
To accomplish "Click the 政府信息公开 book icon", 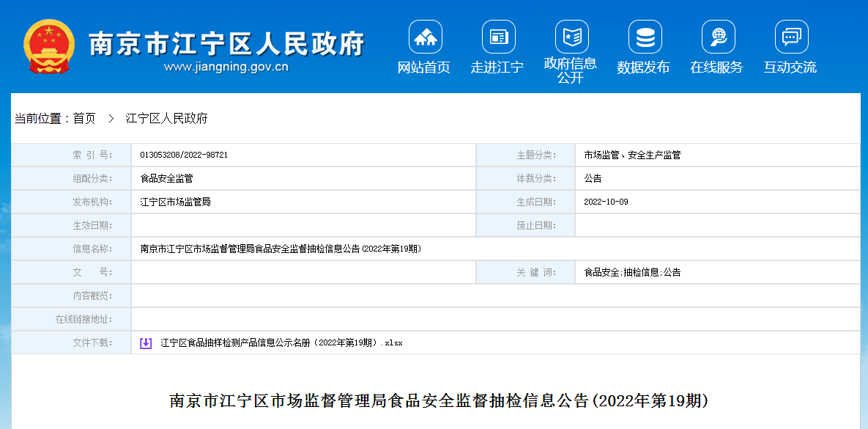I will click(x=572, y=37).
